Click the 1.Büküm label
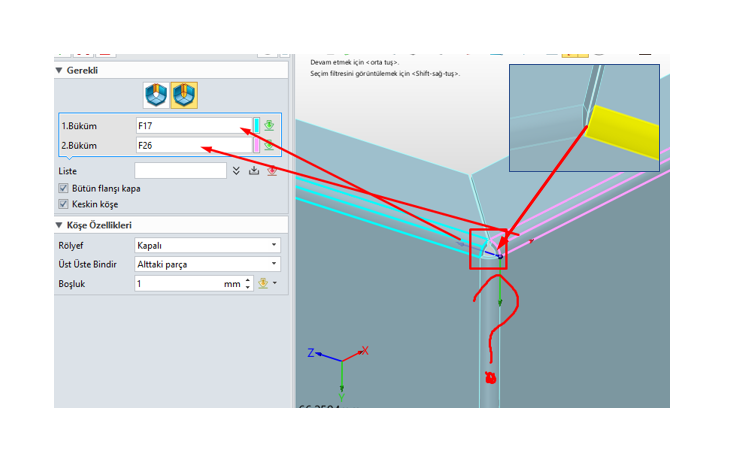744x464 pixels. [79, 126]
